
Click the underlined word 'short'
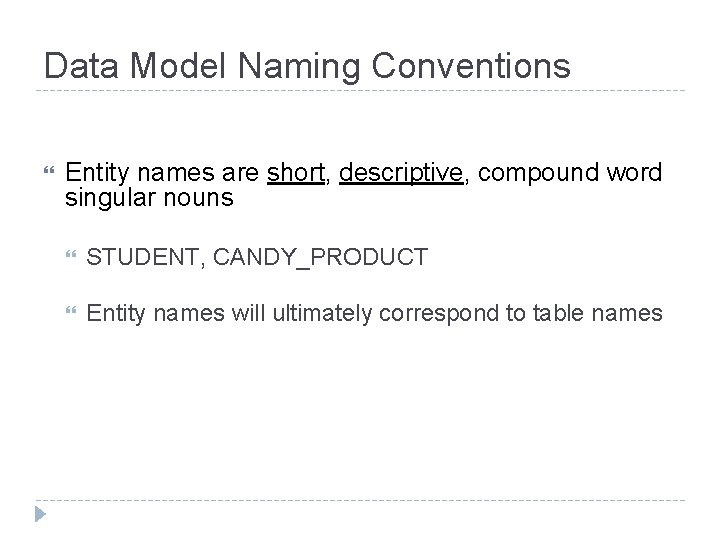(x=296, y=173)
